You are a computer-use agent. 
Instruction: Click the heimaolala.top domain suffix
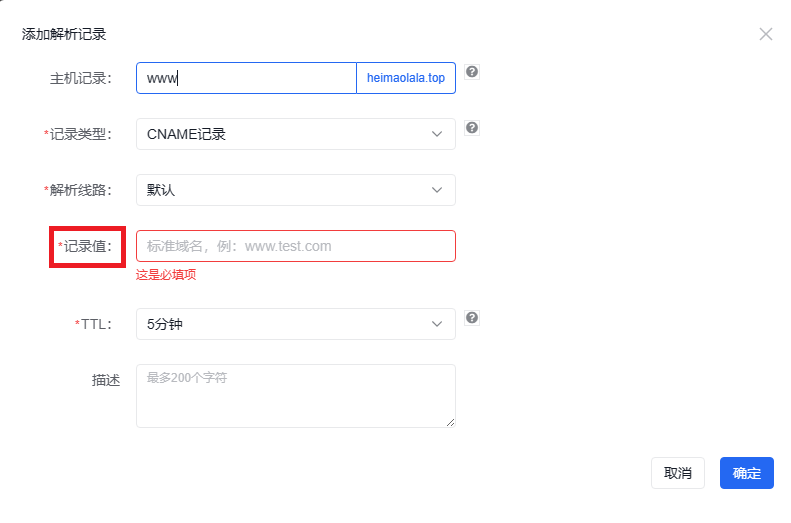[x=406, y=78]
